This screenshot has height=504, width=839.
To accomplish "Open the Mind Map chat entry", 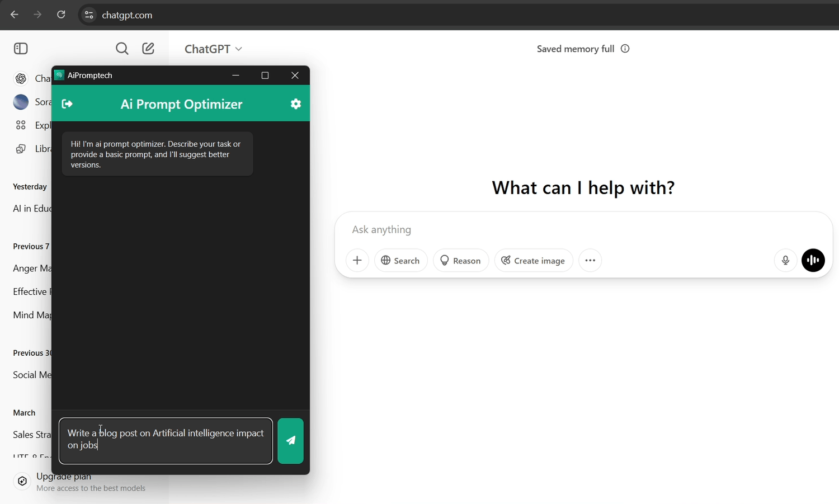I will click(x=32, y=315).
